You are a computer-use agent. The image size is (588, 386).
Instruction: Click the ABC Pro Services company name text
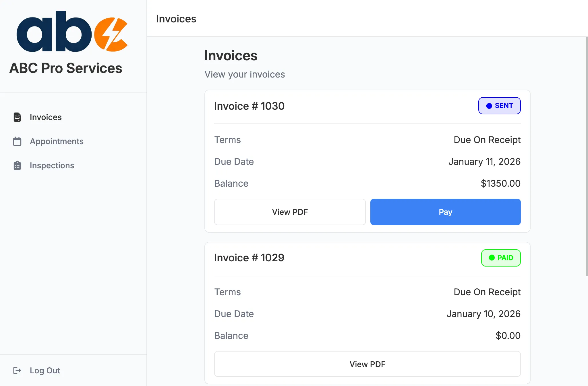pyautogui.click(x=65, y=68)
